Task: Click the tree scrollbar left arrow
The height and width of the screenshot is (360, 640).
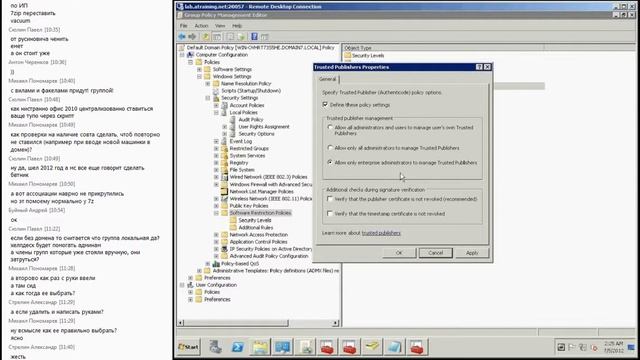Action: (x=180, y=323)
